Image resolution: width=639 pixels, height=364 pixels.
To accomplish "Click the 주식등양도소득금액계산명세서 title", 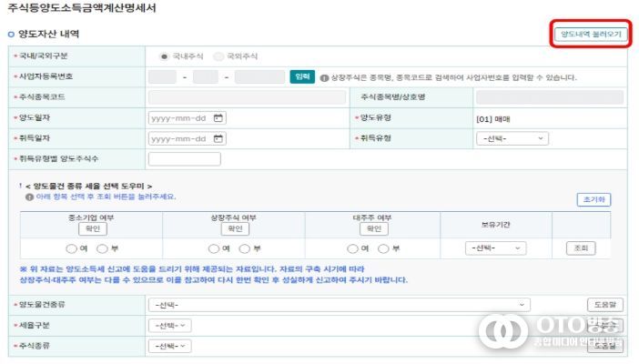I will point(82,8).
